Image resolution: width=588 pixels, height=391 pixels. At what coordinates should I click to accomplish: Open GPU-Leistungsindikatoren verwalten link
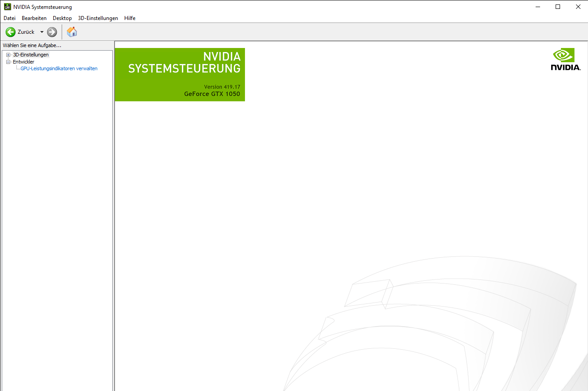[59, 68]
